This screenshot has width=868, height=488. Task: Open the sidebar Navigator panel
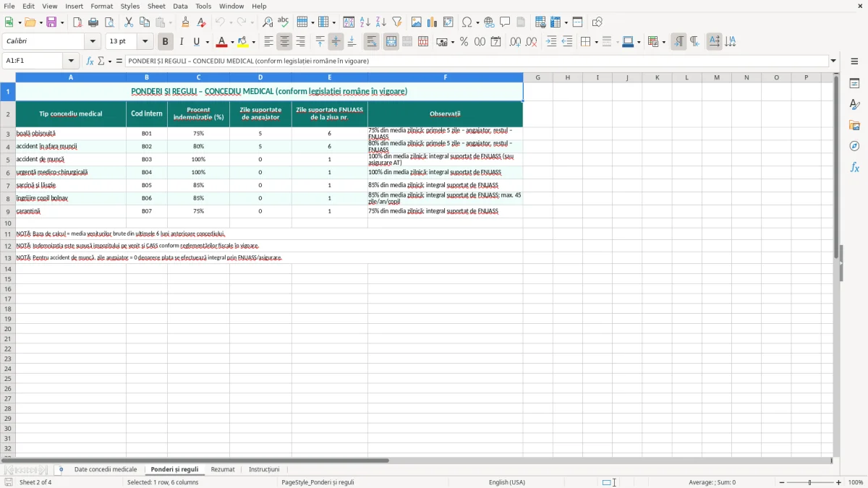pyautogui.click(x=854, y=146)
